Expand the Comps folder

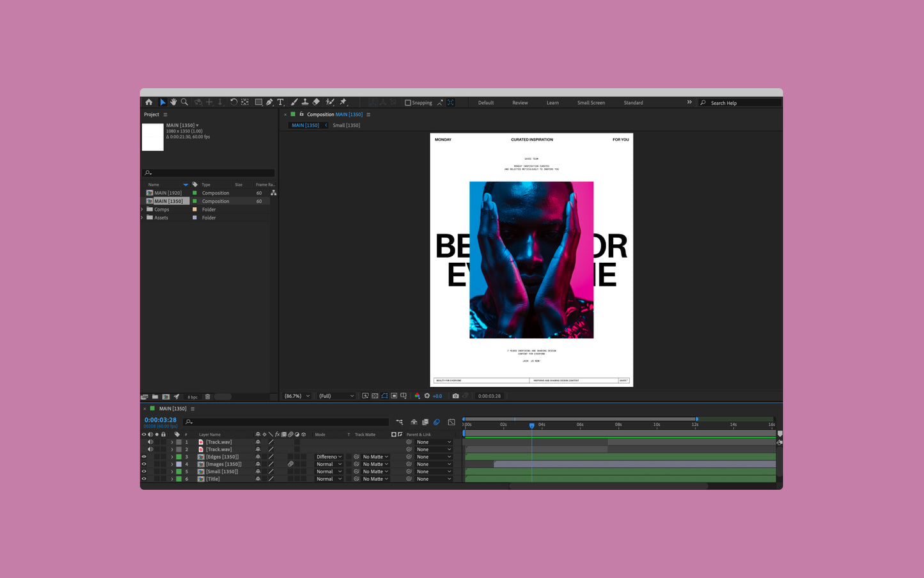pos(142,209)
